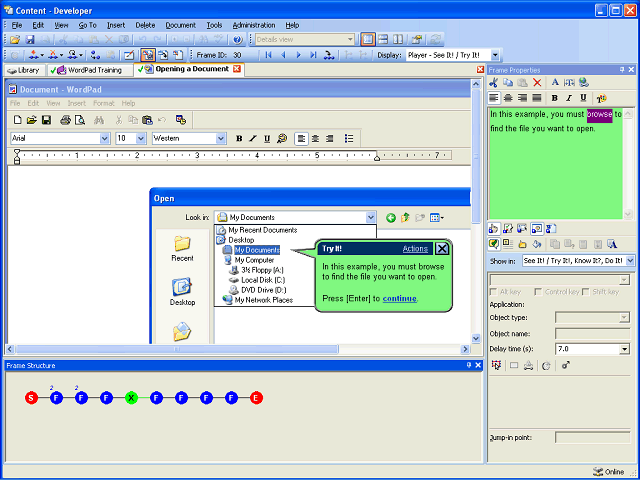This screenshot has height=480, width=640.
Task: Select the green X frame node
Action: [x=131, y=398]
